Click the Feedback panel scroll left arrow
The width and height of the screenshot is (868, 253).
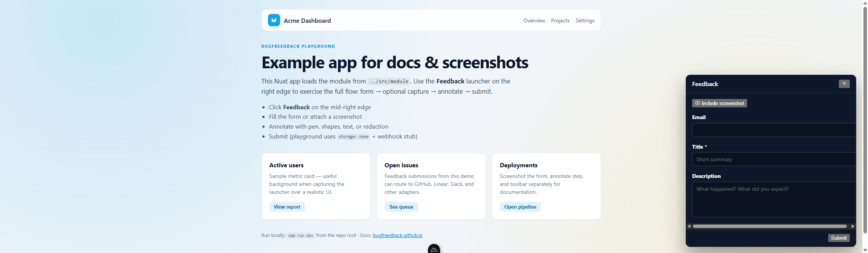689,226
